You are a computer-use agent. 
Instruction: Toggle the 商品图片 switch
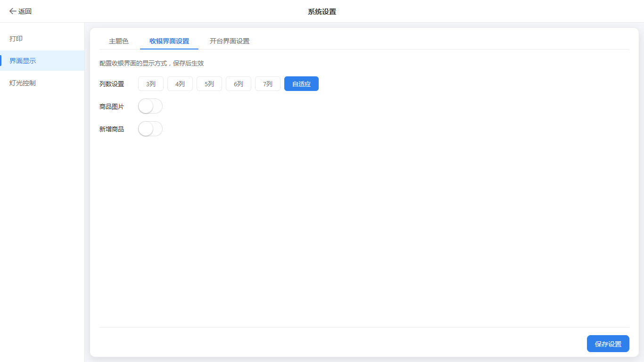click(x=150, y=107)
